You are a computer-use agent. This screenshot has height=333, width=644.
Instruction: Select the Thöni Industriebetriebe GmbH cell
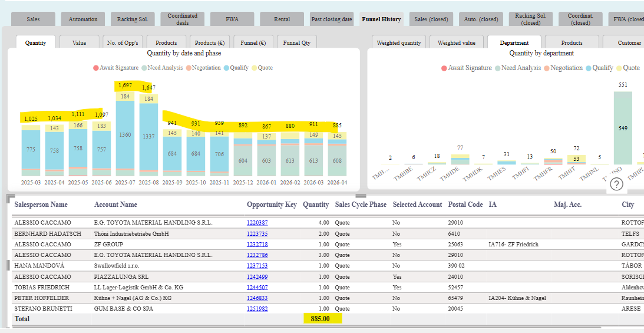[x=131, y=233]
